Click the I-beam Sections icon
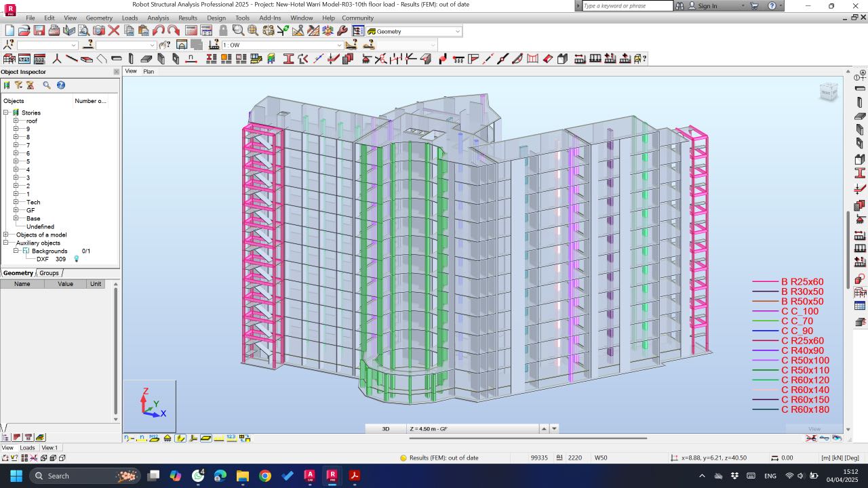The width and height of the screenshot is (868, 488). point(288,59)
